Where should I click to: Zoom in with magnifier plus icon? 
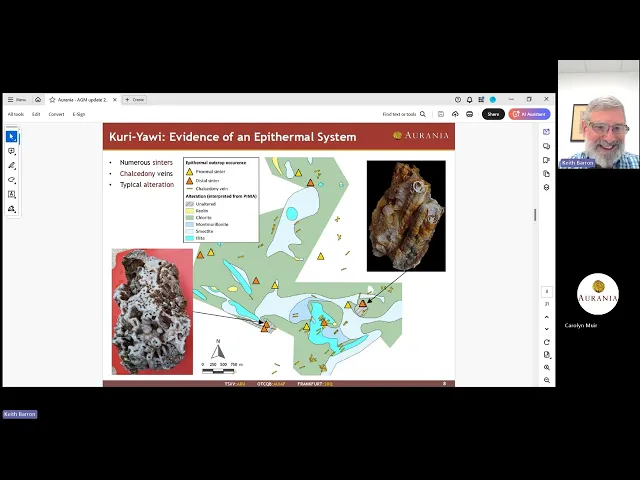tap(547, 367)
